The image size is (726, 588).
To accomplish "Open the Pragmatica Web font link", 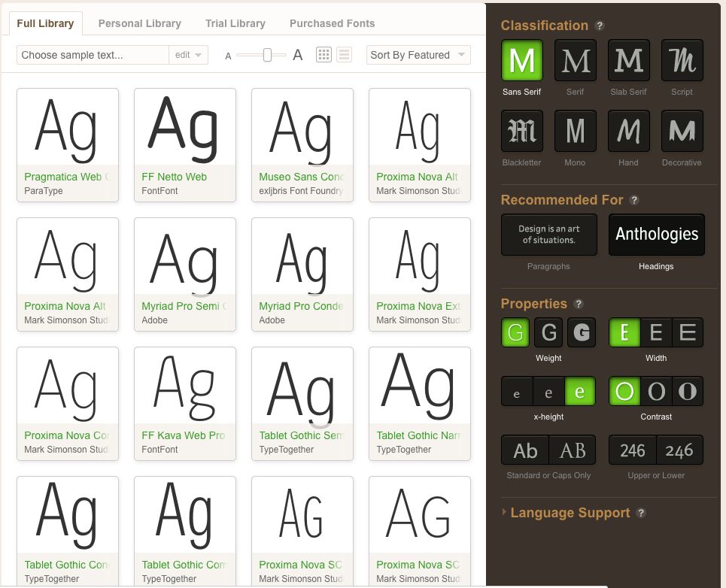I will pyautogui.click(x=67, y=177).
